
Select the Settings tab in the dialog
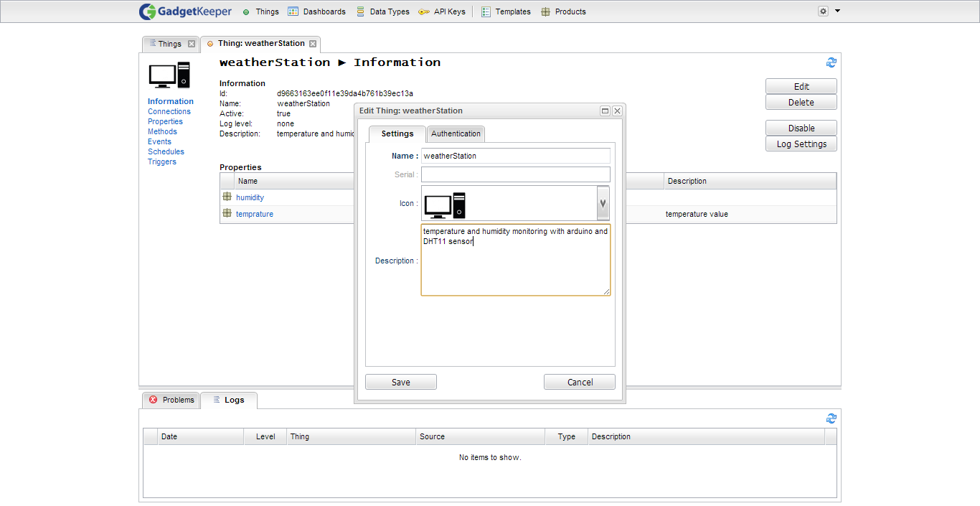click(397, 133)
